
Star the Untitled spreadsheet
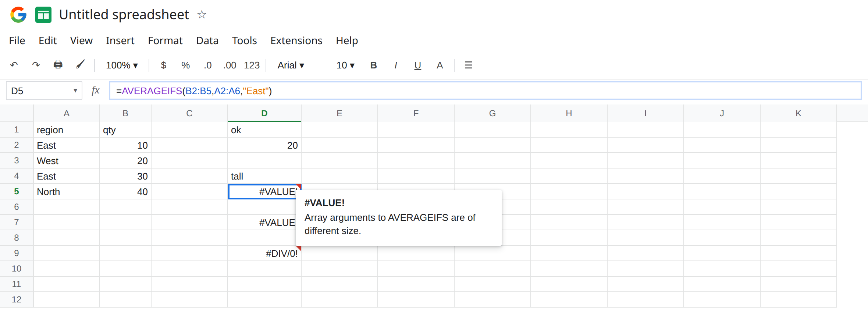point(202,15)
